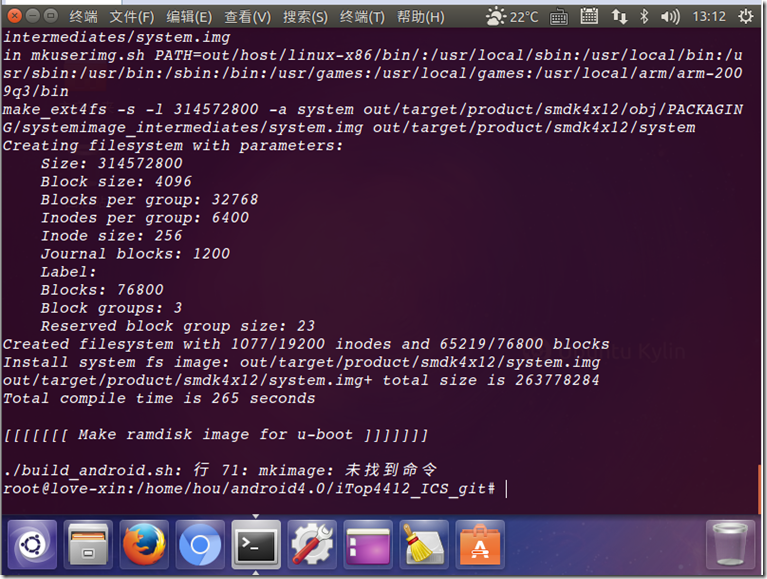Open the 搜索(S) menu

[x=305, y=17]
